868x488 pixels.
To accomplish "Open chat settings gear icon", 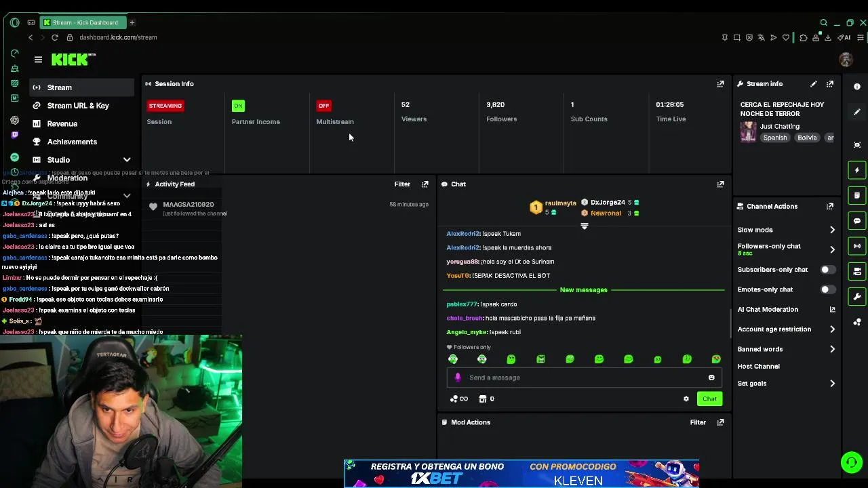I will pyautogui.click(x=686, y=399).
